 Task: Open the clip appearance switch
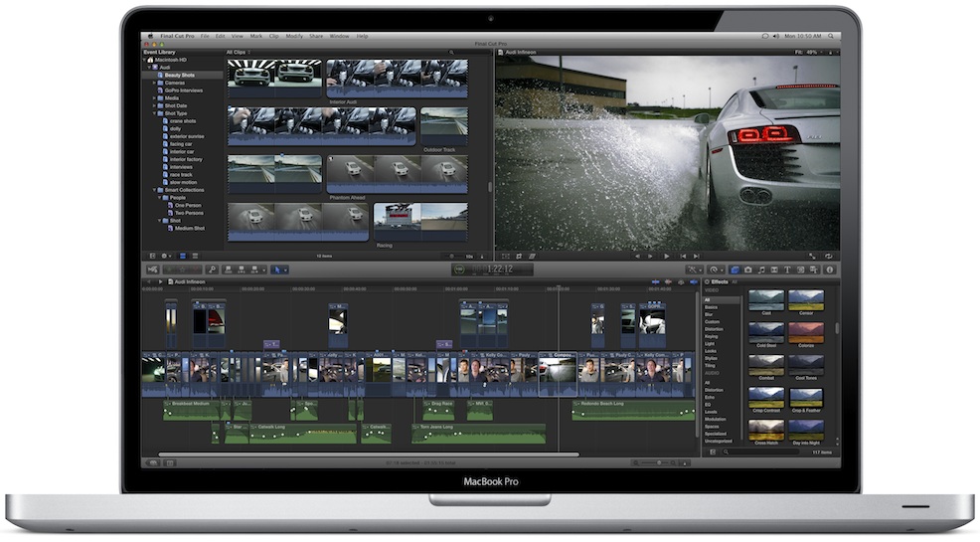pos(482,257)
